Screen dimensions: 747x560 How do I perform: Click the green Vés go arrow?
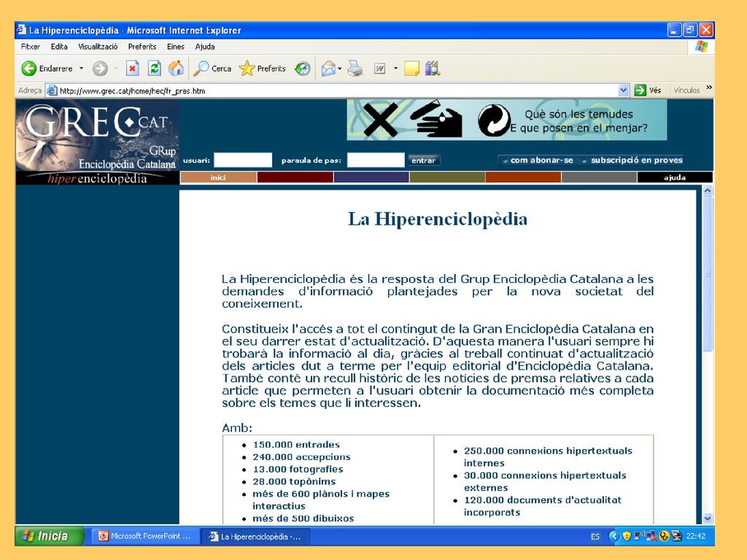[x=640, y=90]
